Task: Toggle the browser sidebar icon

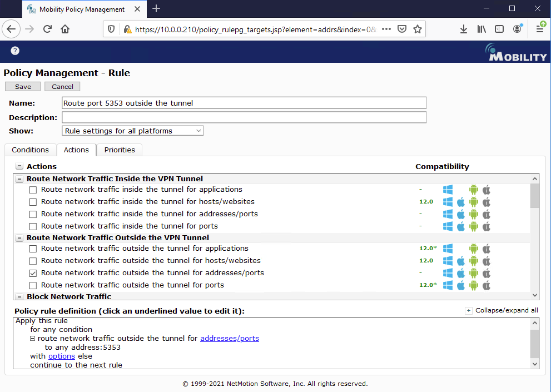Action: point(499,29)
